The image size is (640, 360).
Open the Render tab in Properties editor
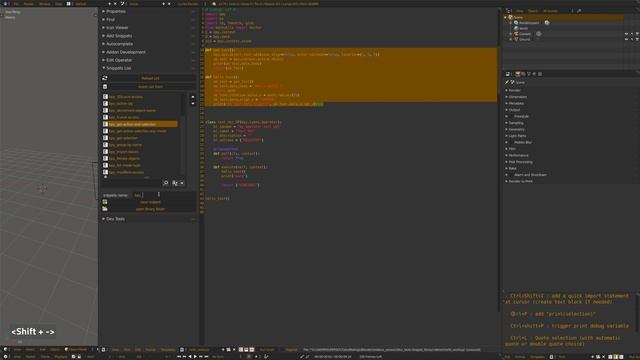point(518,74)
